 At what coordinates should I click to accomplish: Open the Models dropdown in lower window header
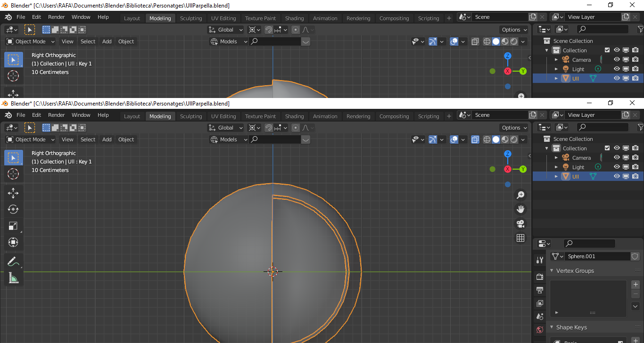click(229, 139)
